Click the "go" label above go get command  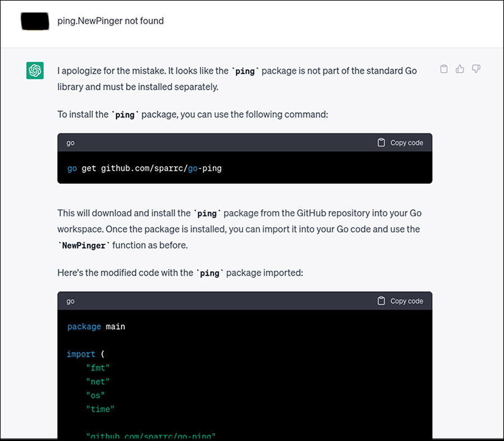point(71,143)
